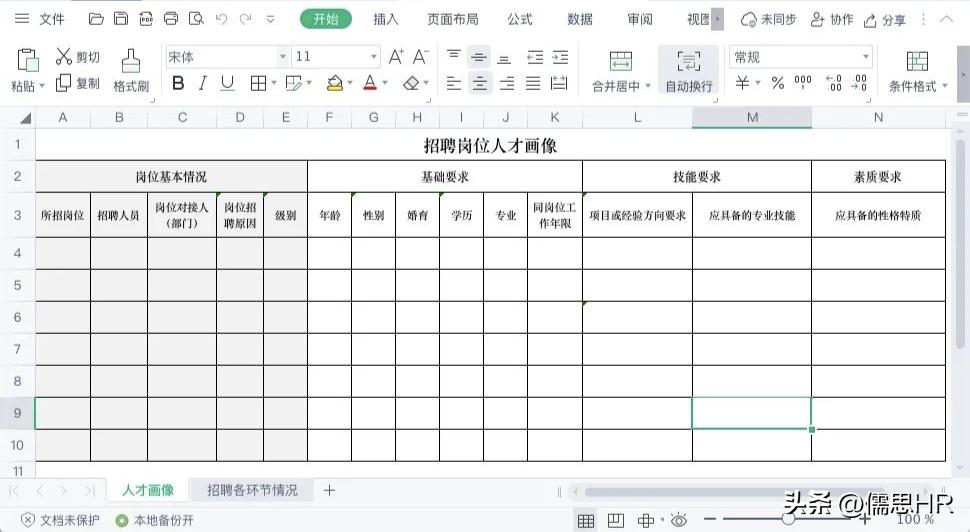Add a new sheet with plus button

coord(329,490)
